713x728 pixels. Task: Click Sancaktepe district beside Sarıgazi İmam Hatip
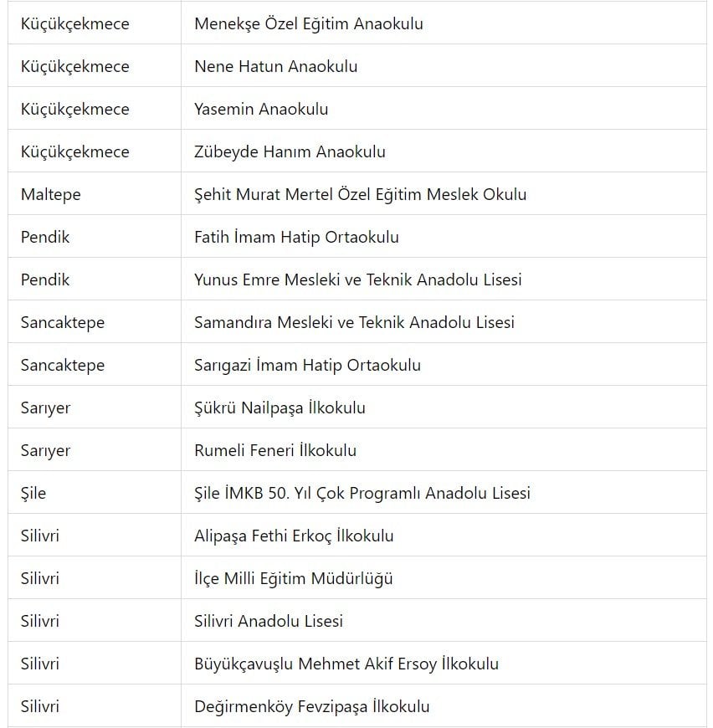point(63,366)
